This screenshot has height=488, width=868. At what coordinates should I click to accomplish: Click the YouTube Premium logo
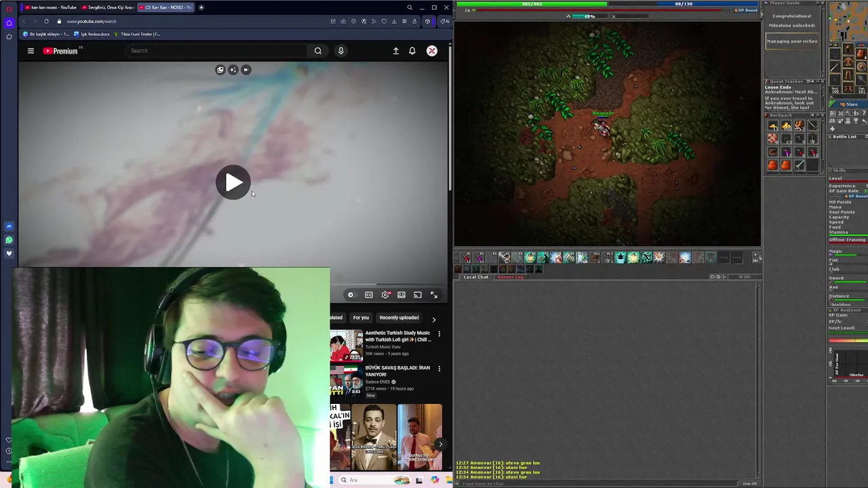pos(60,51)
